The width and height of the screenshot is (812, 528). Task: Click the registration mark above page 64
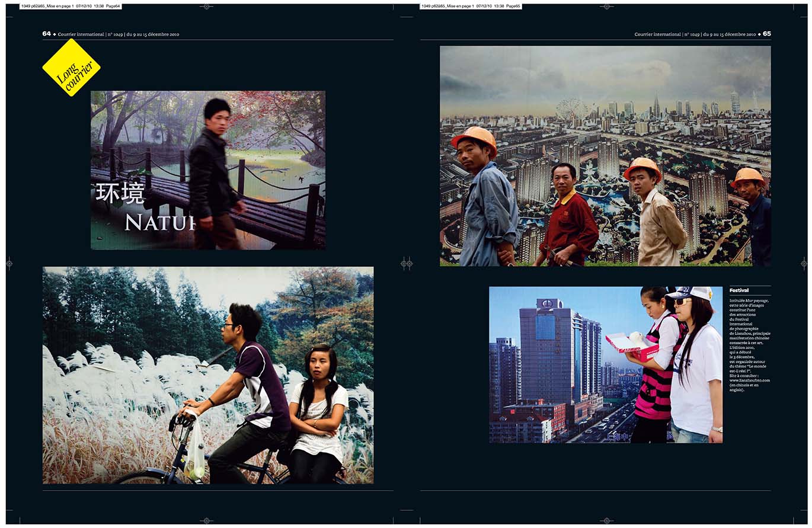pyautogui.click(x=206, y=7)
